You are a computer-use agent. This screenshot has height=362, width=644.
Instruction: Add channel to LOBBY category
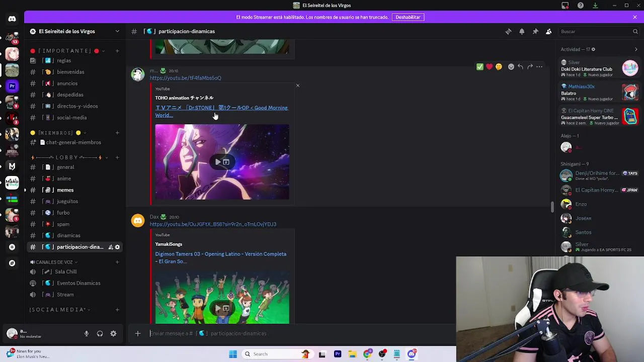coord(117,157)
